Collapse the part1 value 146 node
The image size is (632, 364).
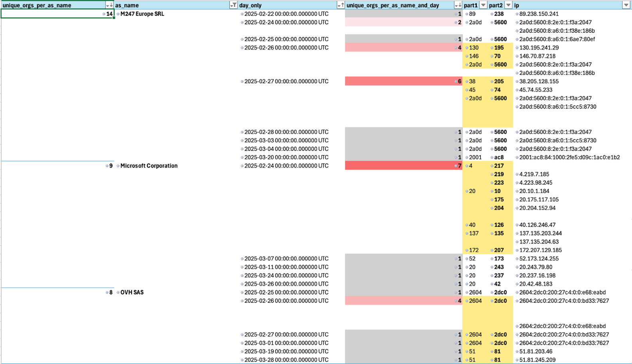[x=467, y=56]
